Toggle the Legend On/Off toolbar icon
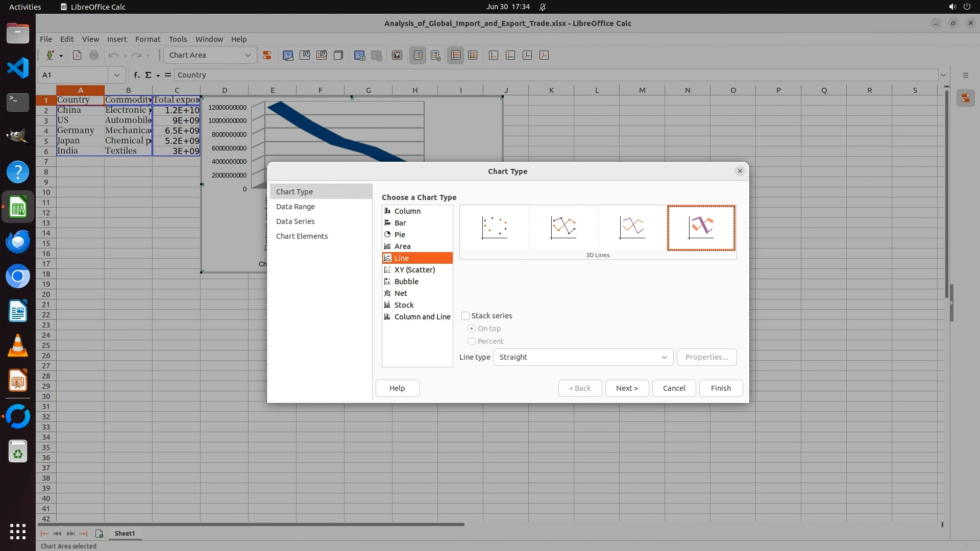The height and width of the screenshot is (551, 980). pyautogui.click(x=418, y=55)
